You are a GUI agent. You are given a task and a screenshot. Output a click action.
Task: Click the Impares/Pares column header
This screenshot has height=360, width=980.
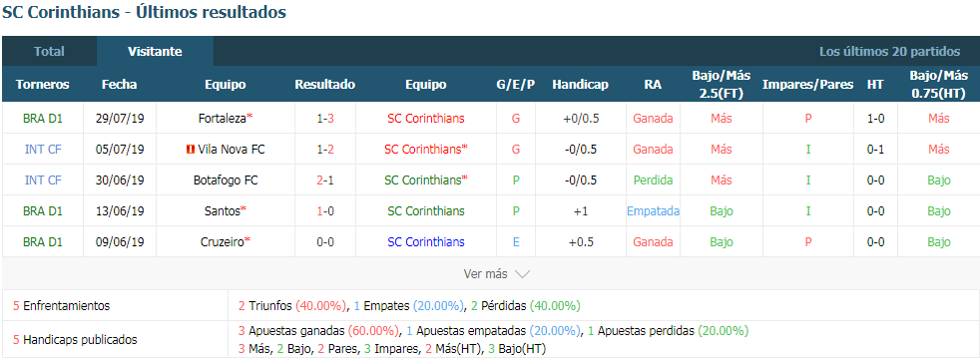tap(807, 85)
